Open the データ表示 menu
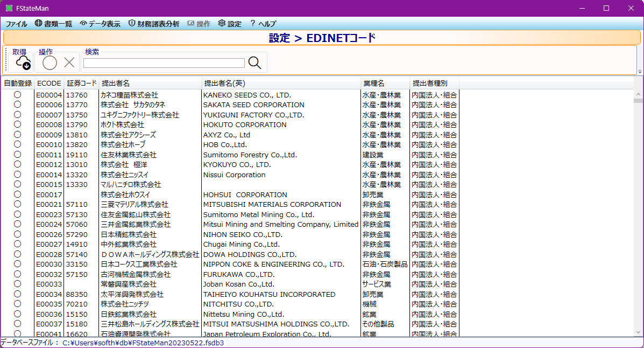The width and height of the screenshot is (644, 348). [x=100, y=24]
